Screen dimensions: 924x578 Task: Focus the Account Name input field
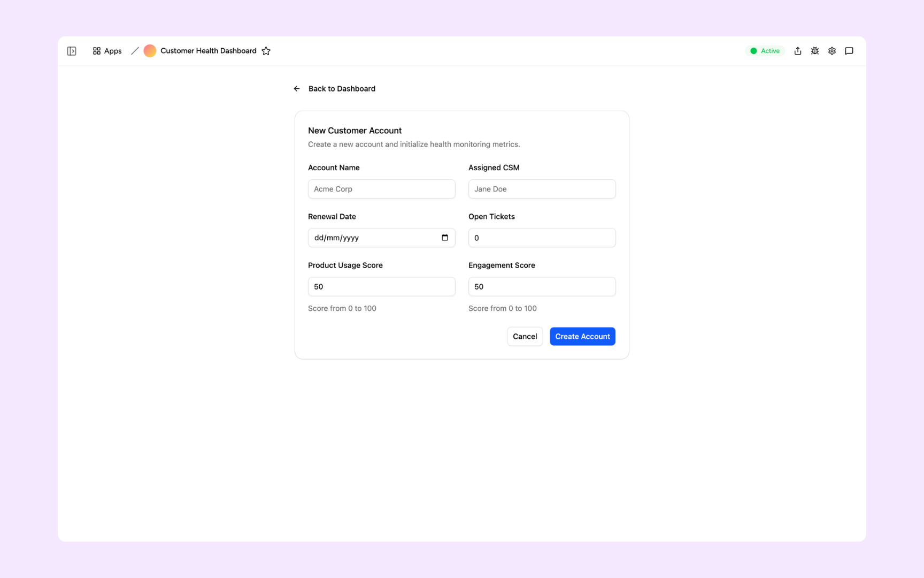381,189
